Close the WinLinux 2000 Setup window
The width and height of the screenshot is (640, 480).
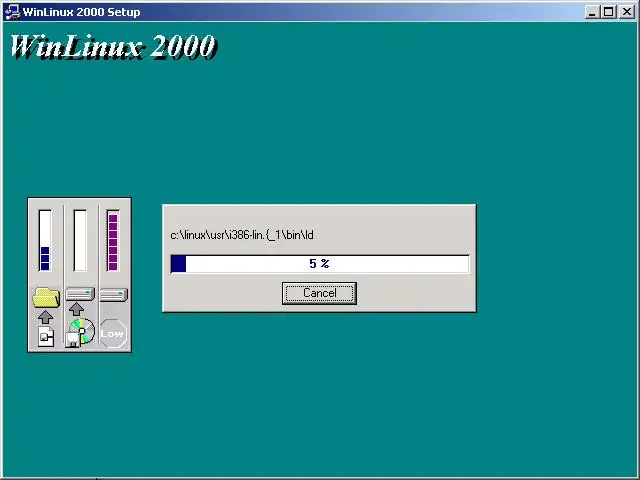[x=627, y=12]
